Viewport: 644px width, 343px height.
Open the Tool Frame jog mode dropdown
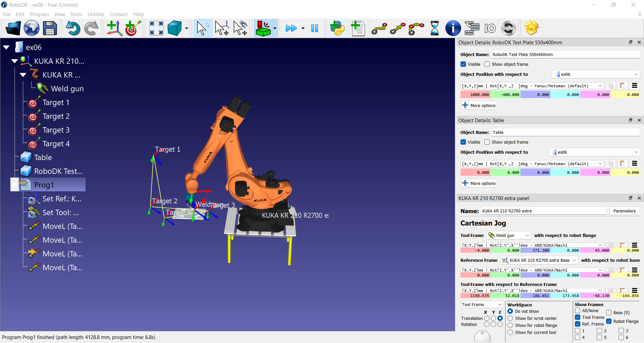point(482,304)
